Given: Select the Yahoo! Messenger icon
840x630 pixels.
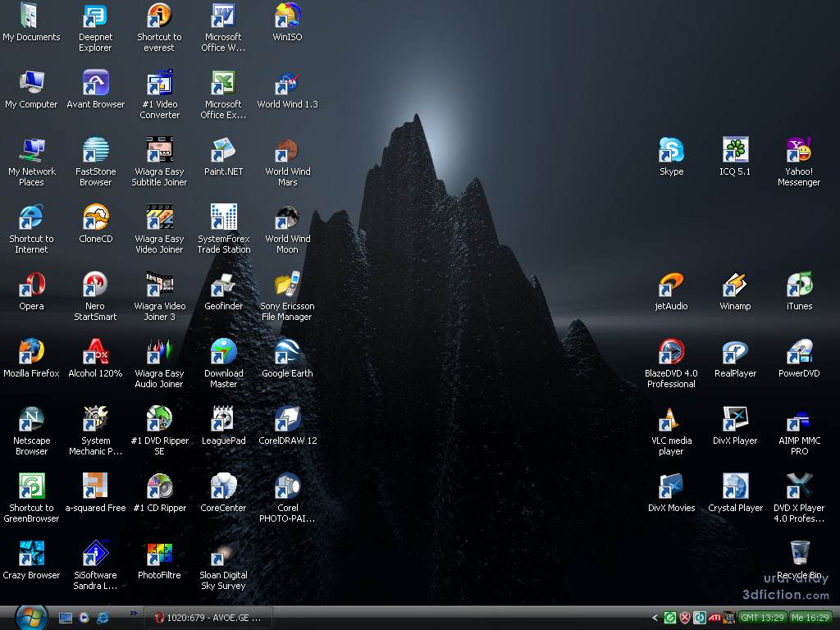Looking at the screenshot, I should [x=799, y=150].
